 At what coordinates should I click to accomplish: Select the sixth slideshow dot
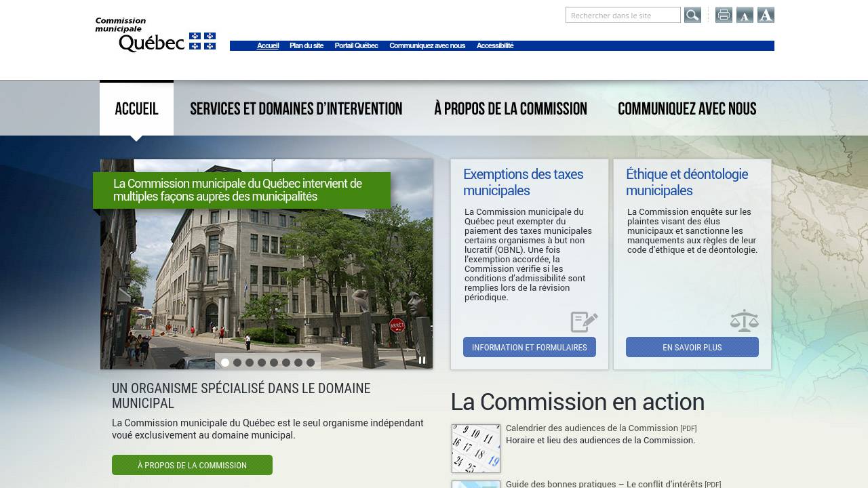(286, 363)
